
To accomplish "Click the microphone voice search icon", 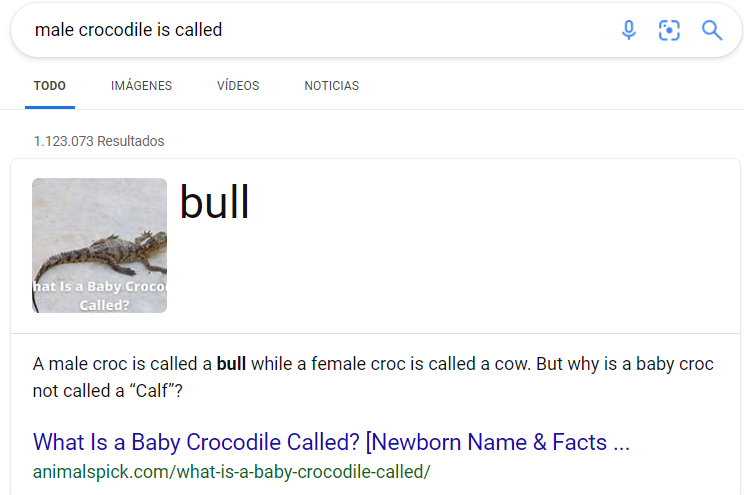I will point(629,30).
